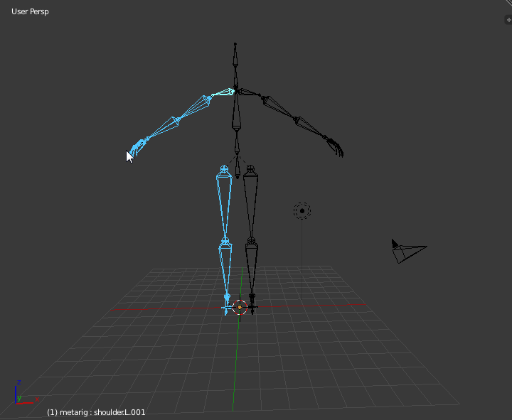The image size is (512, 420).
Task: Select the cyan forearm bone
Action: (x=162, y=129)
